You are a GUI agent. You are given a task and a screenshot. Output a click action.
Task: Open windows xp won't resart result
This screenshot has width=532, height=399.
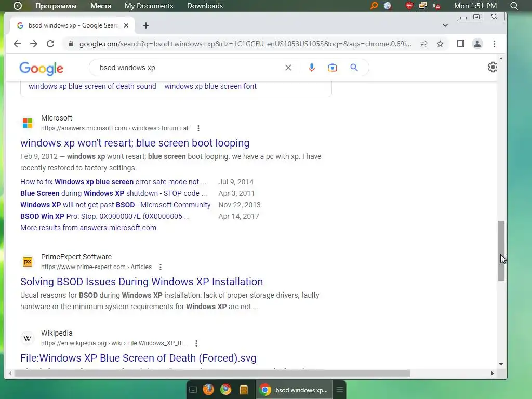click(x=135, y=143)
